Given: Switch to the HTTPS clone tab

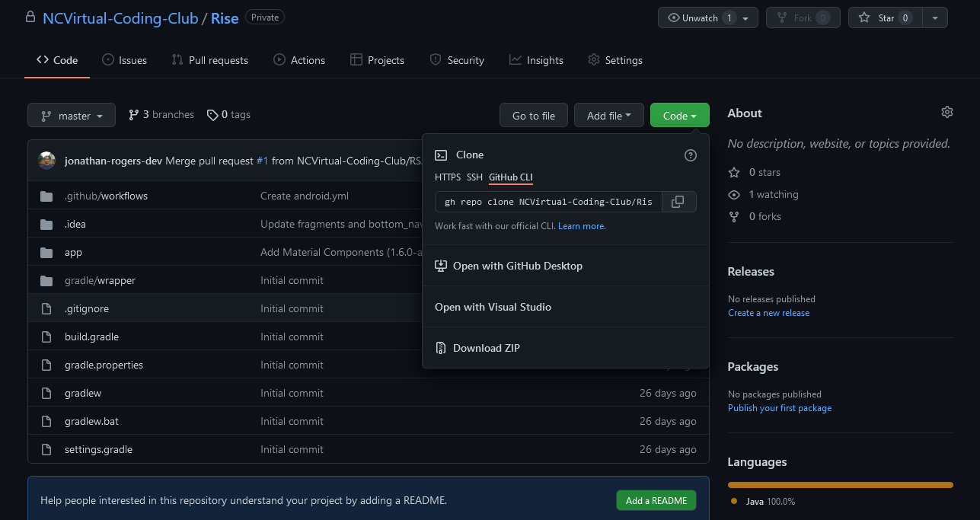Looking at the screenshot, I should click(x=448, y=177).
